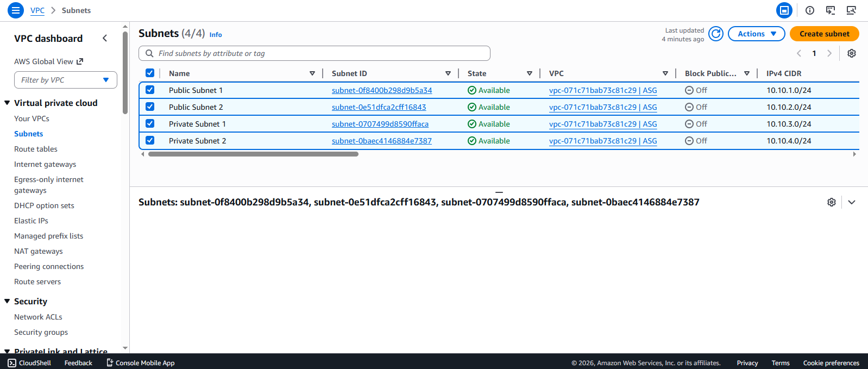Open NAT gateways in sidebar
Screen dimensions: 868x369
(x=39, y=251)
